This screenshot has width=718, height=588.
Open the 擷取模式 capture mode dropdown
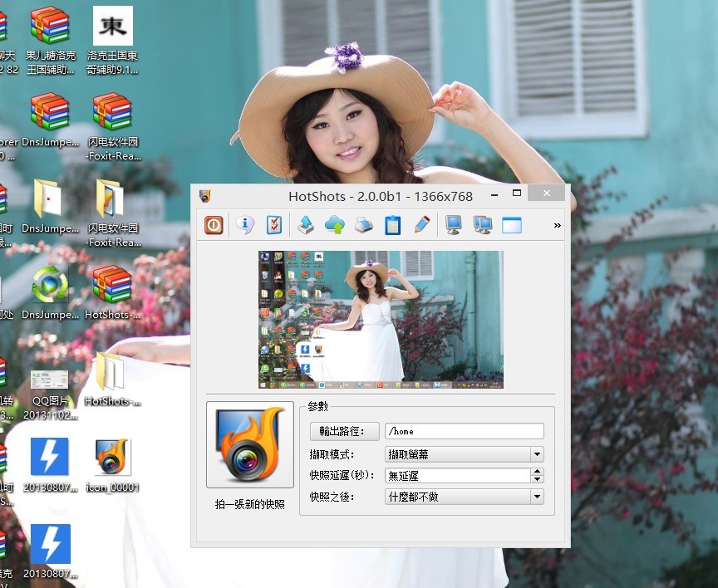pyautogui.click(x=465, y=454)
